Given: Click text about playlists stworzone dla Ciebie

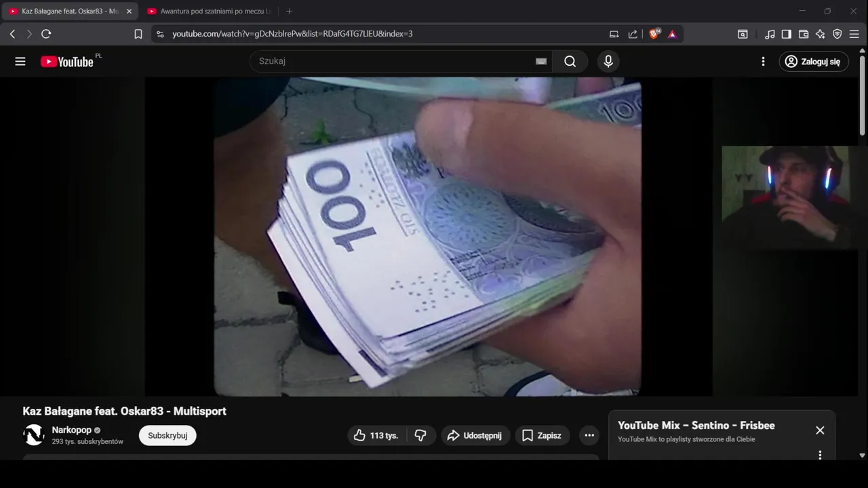Looking at the screenshot, I should 686,439.
